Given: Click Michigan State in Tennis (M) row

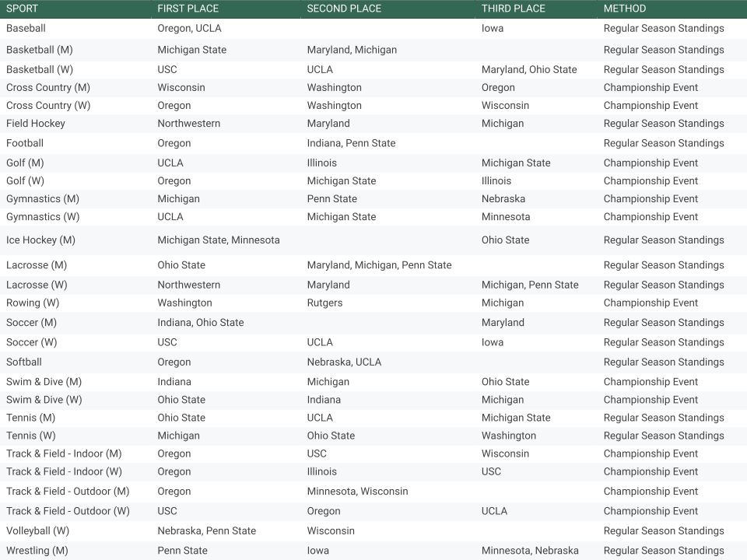Looking at the screenshot, I should 516,418.
